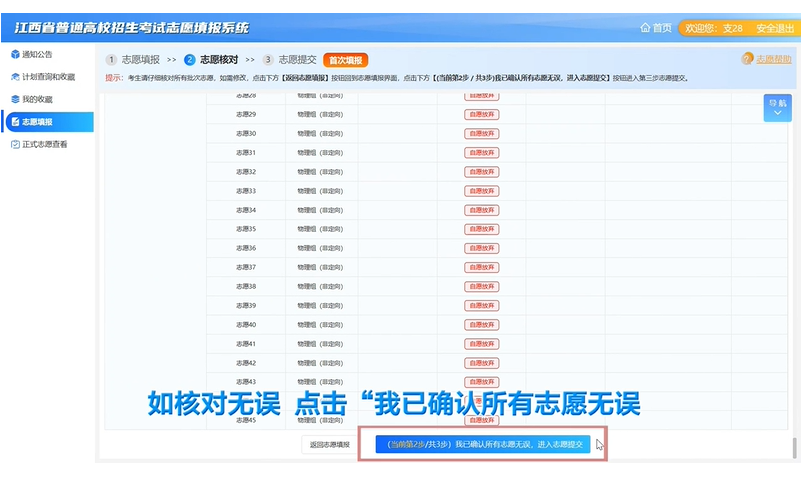The width and height of the screenshot is (808, 478).
Task: Expand the 导航 dropdown panel
Action: (777, 109)
